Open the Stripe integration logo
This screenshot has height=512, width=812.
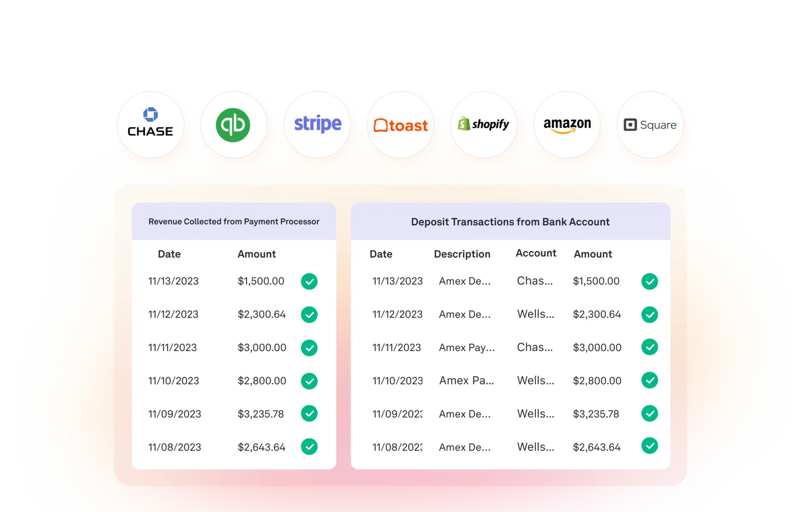317,125
